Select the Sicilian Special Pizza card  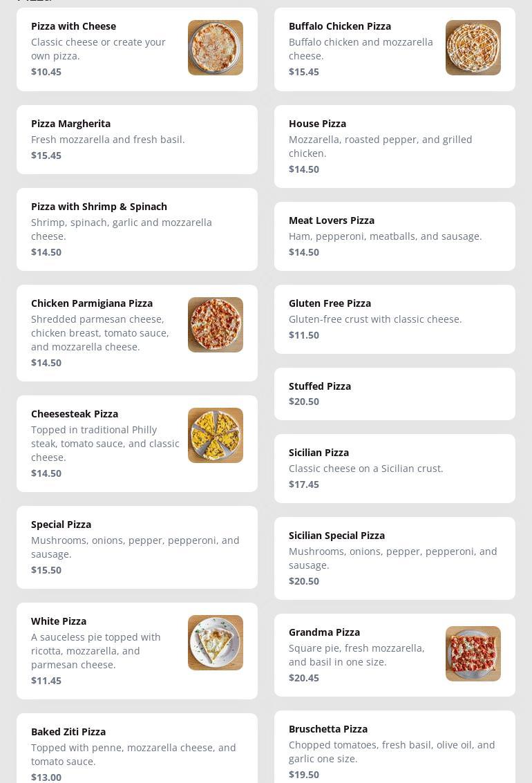pyautogui.click(x=395, y=558)
